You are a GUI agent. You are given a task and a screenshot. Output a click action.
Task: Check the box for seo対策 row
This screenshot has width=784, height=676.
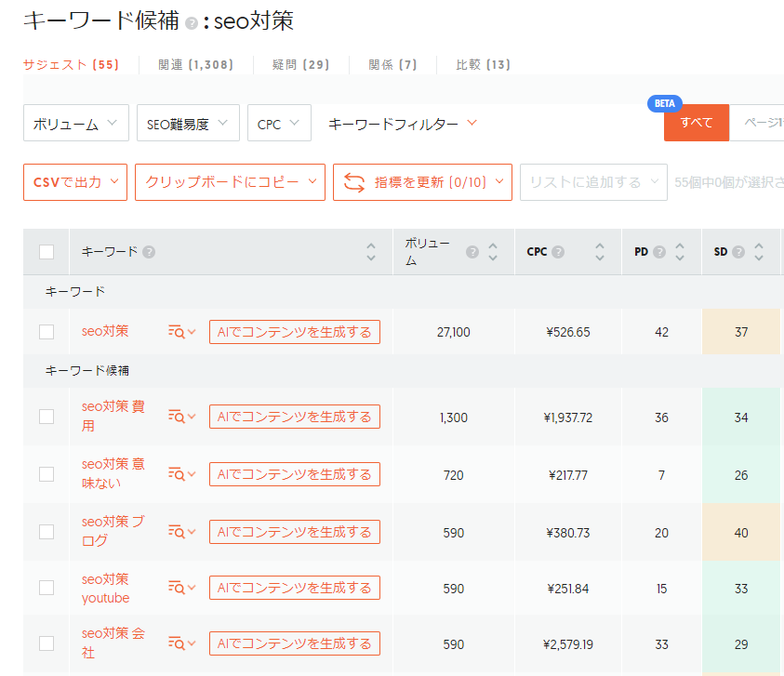click(47, 332)
